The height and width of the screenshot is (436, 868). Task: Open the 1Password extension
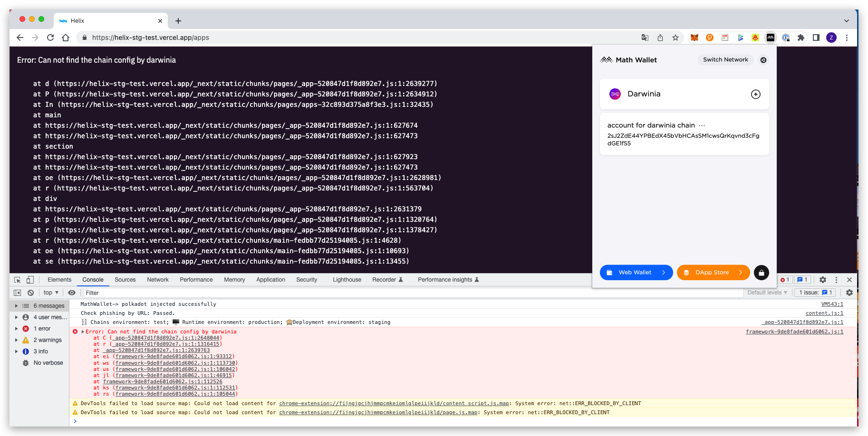[786, 38]
